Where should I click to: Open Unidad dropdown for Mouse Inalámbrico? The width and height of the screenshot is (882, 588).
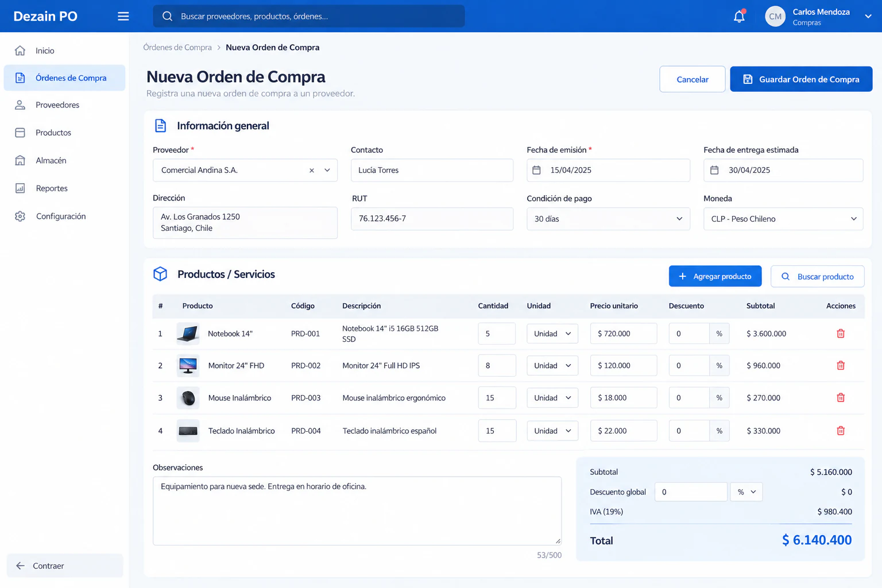(x=552, y=398)
